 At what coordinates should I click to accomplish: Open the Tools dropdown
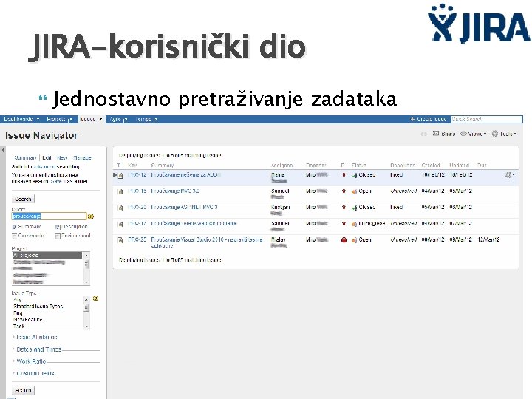[x=504, y=134]
